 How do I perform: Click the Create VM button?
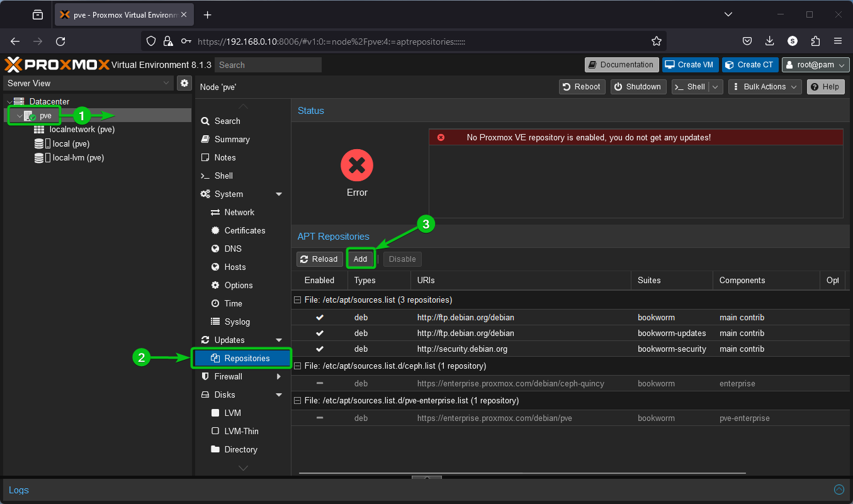pos(690,65)
